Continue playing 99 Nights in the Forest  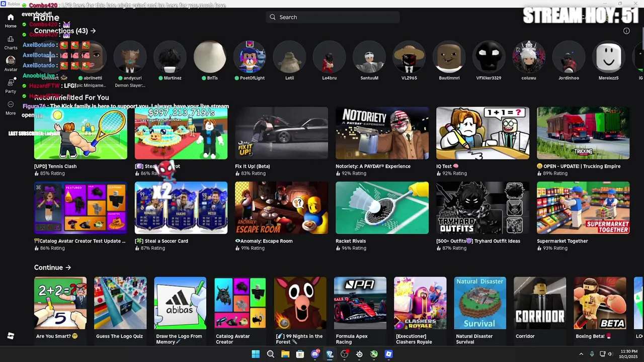[300, 303]
